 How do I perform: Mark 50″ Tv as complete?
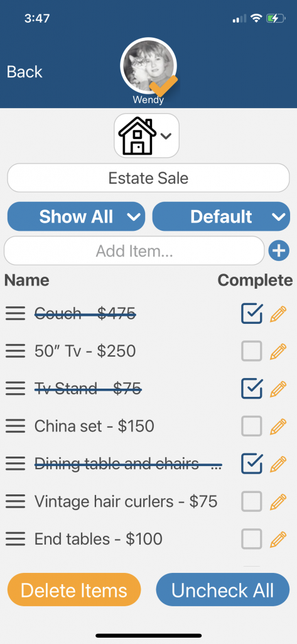click(251, 351)
